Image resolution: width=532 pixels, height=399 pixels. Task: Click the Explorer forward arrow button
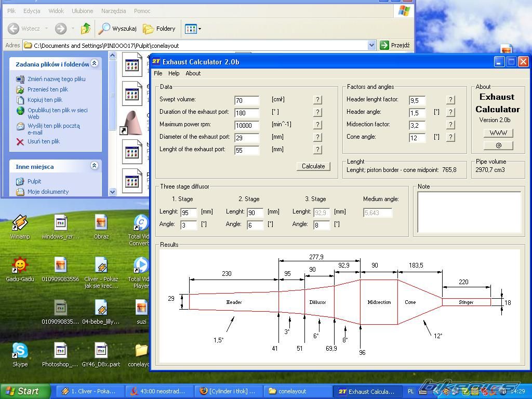pos(61,29)
